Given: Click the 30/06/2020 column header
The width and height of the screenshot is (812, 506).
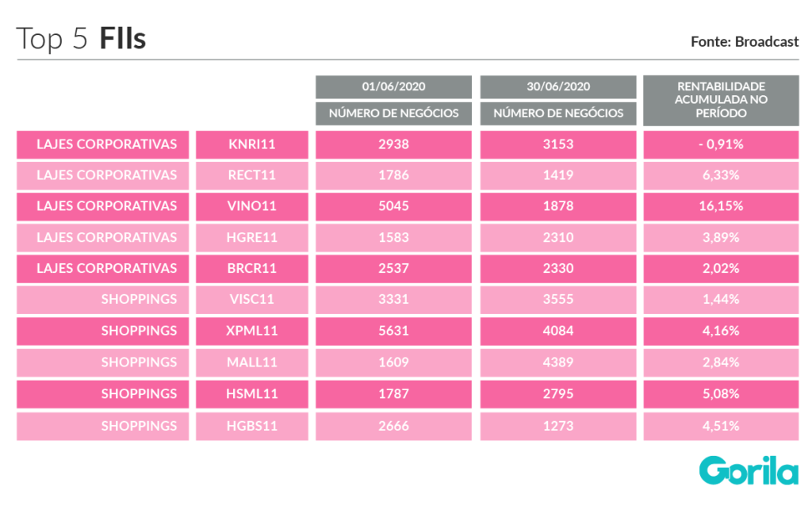Looking at the screenshot, I should [558, 86].
